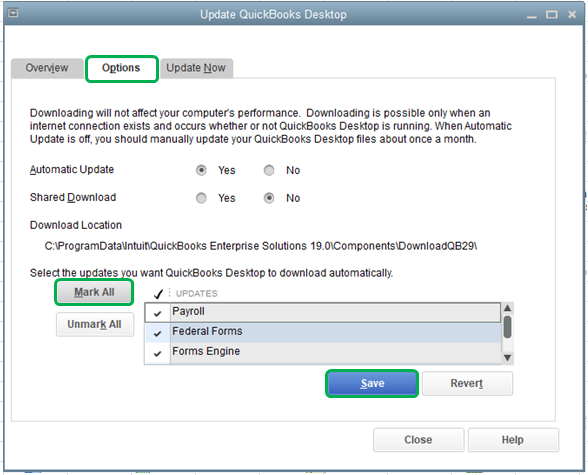Viewport: 588px width, 475px height.
Task: Set Shared Download to No
Action: click(269, 198)
